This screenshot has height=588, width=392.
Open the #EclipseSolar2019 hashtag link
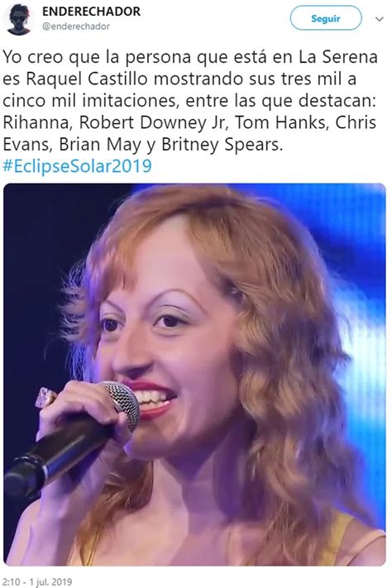pyautogui.click(x=77, y=165)
